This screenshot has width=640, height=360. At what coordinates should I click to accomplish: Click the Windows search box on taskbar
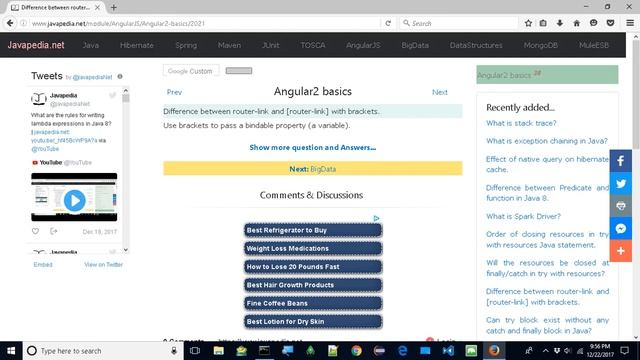point(102,351)
